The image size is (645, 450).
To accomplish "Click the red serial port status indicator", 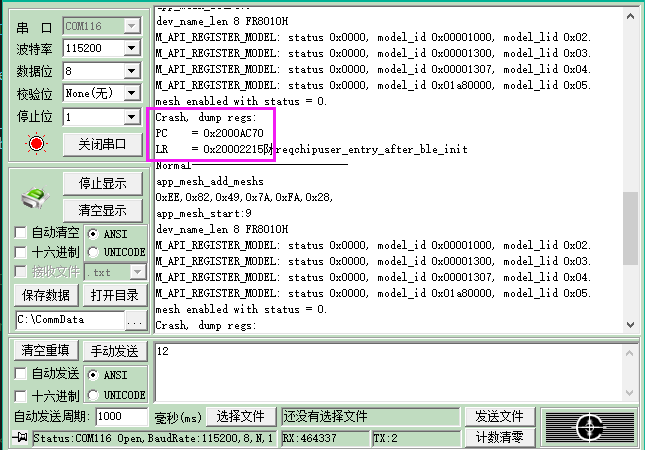I will tap(37, 144).
